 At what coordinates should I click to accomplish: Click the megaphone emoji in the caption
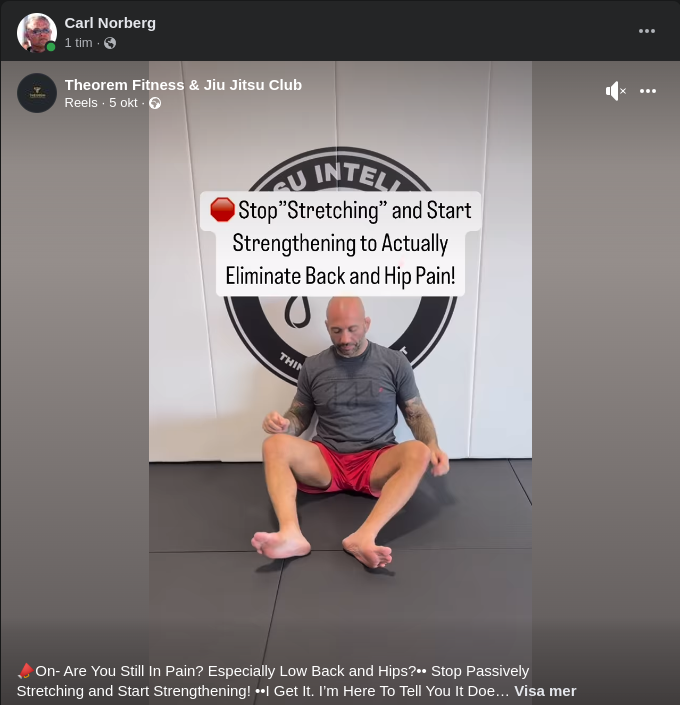pos(26,671)
